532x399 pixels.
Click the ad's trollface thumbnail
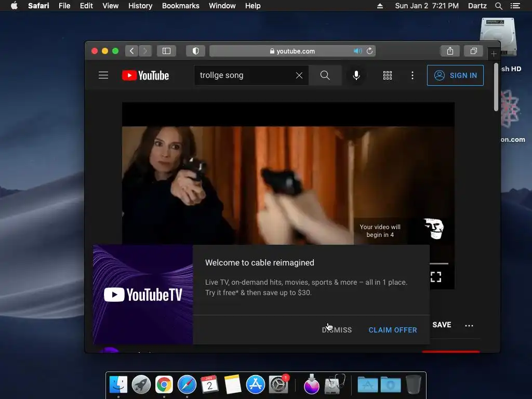(x=434, y=229)
